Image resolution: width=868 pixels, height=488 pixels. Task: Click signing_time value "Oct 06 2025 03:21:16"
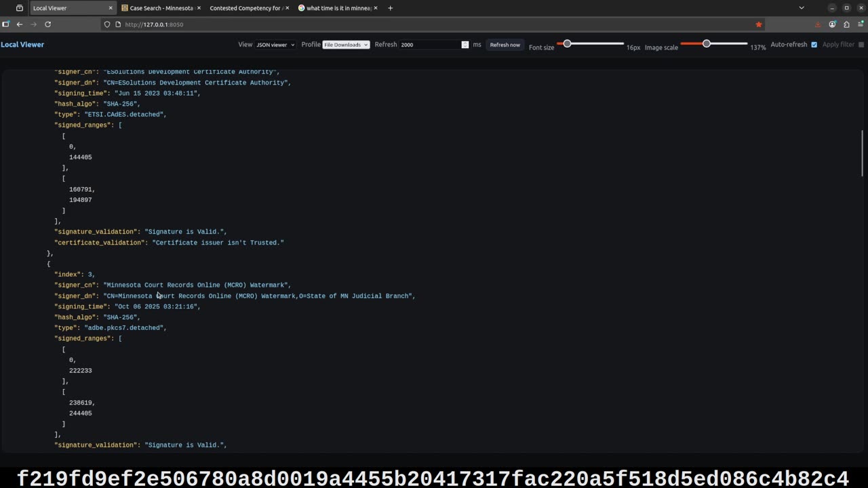[156, 306]
